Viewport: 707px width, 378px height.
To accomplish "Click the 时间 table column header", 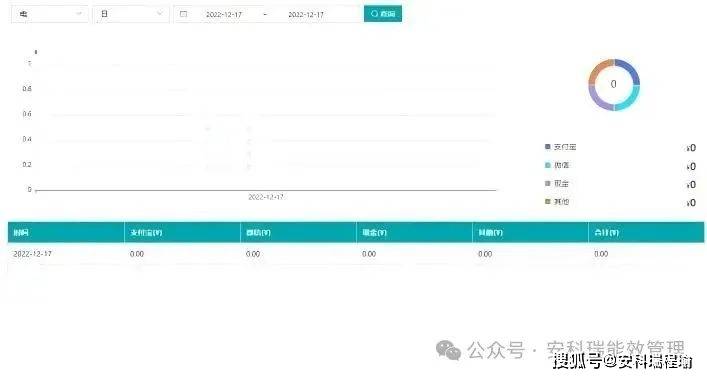I will coord(21,233).
